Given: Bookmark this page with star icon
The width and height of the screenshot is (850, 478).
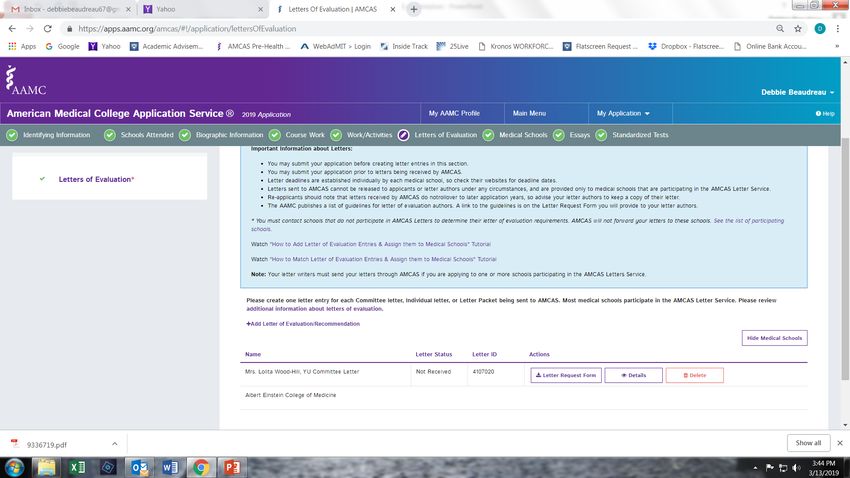Looking at the screenshot, I should pos(798,29).
